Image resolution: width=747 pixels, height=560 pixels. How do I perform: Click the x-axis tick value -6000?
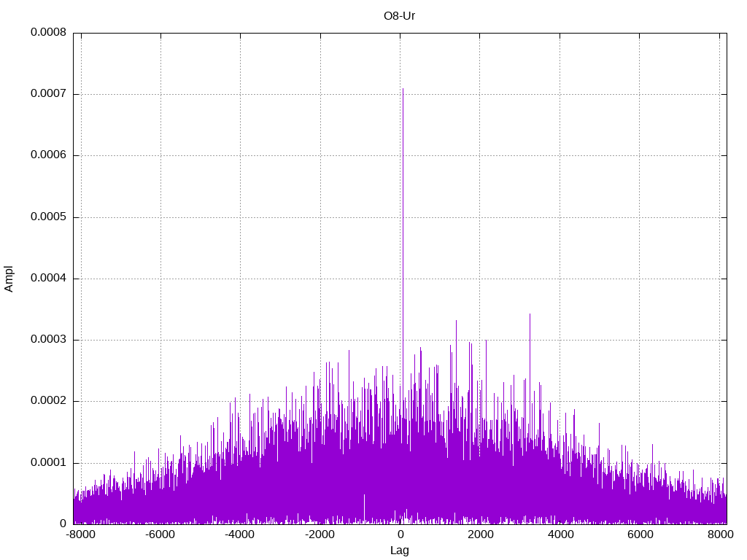click(160, 534)
